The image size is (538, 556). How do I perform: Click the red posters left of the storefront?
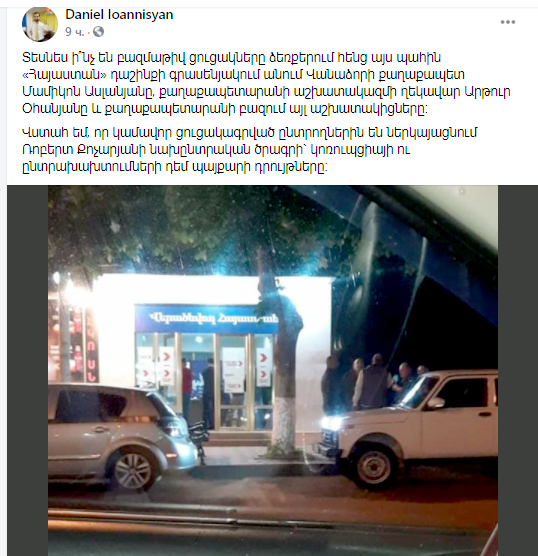click(73, 341)
